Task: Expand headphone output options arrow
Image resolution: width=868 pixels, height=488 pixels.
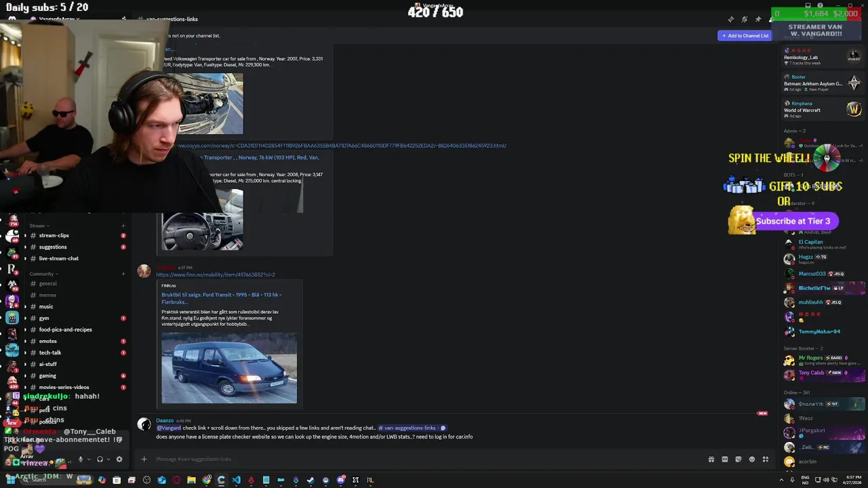Action: click(108, 460)
